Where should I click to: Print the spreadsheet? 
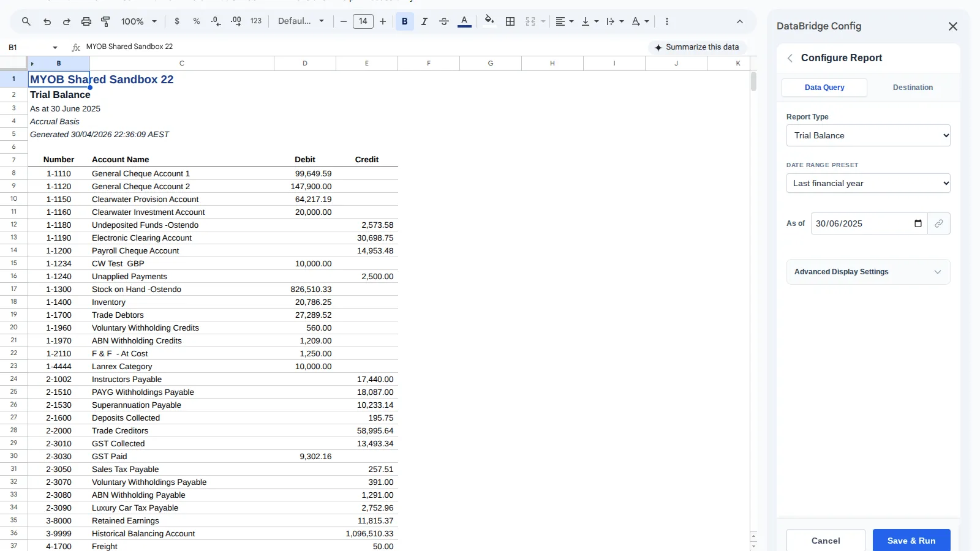pyautogui.click(x=86, y=21)
